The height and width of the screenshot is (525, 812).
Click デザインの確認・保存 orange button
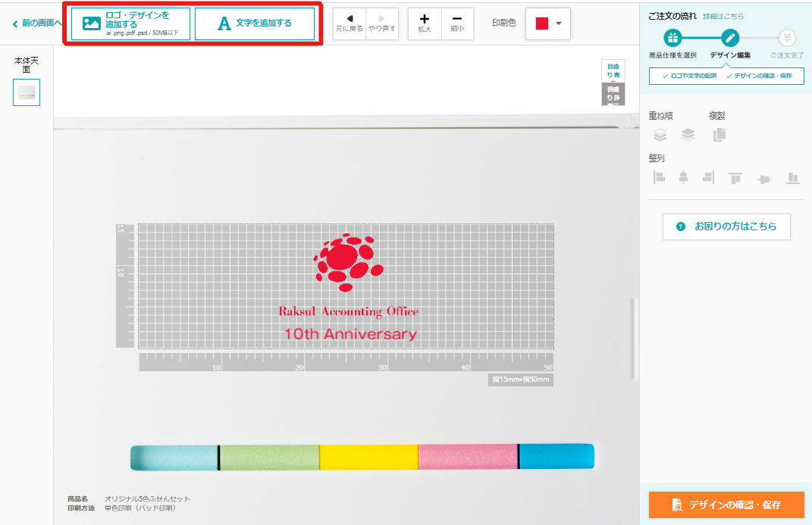click(x=726, y=505)
